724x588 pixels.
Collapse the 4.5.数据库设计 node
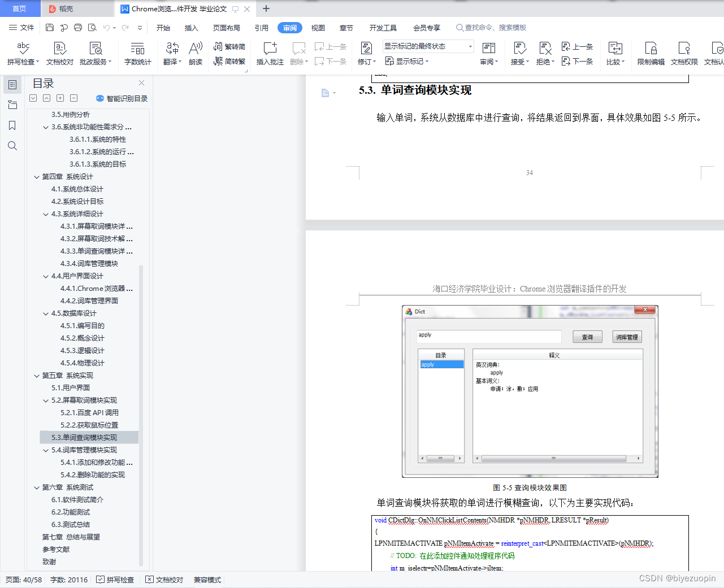point(46,313)
